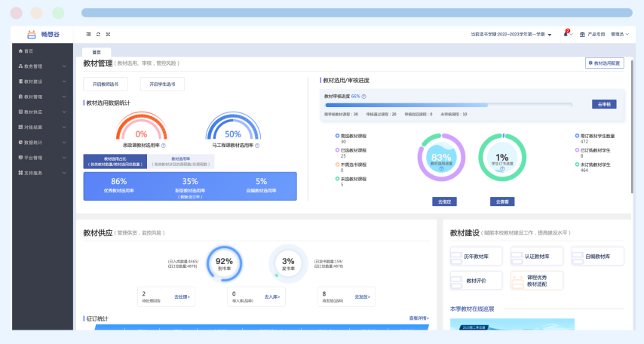Screen dimensions: 644x344
Task: Open the notification bell with red badge
Action: [566, 34]
